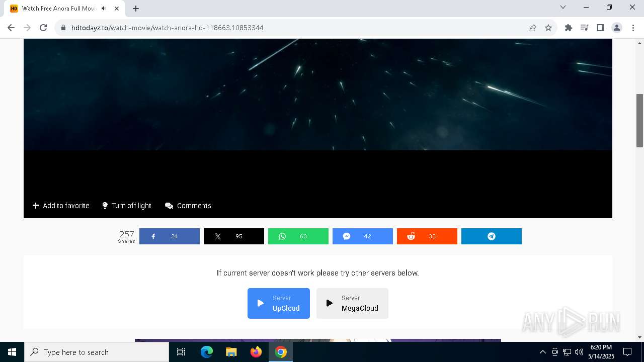Screen dimensions: 644x362
Task: Share on Facebook button showing 24
Action: [170, 236]
